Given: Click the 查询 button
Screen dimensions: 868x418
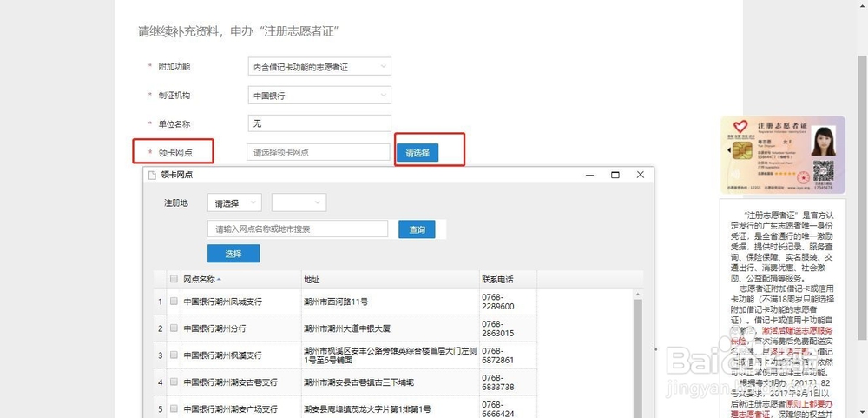Looking at the screenshot, I should [x=417, y=229].
